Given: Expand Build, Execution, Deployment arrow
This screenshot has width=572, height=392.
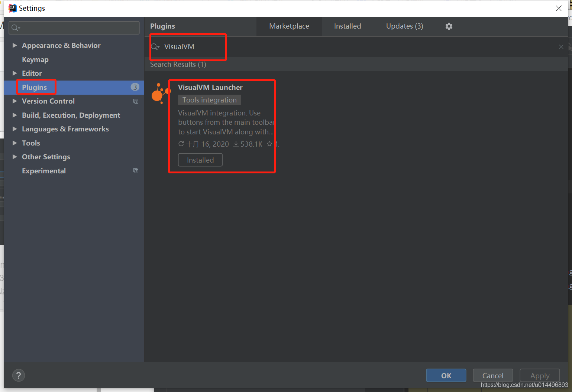Looking at the screenshot, I should coord(14,115).
